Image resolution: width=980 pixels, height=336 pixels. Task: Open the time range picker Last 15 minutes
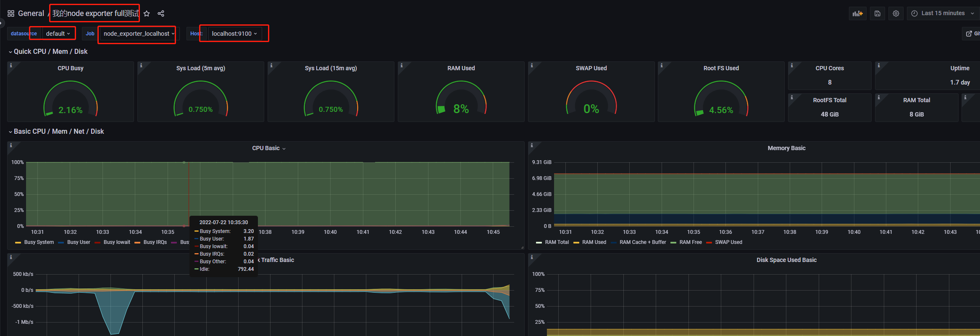[x=943, y=13]
